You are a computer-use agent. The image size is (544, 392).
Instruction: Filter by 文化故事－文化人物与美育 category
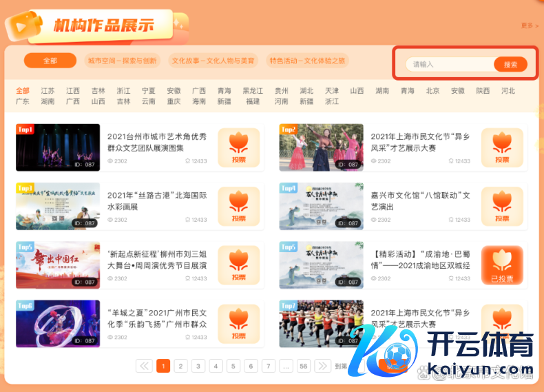(x=213, y=61)
